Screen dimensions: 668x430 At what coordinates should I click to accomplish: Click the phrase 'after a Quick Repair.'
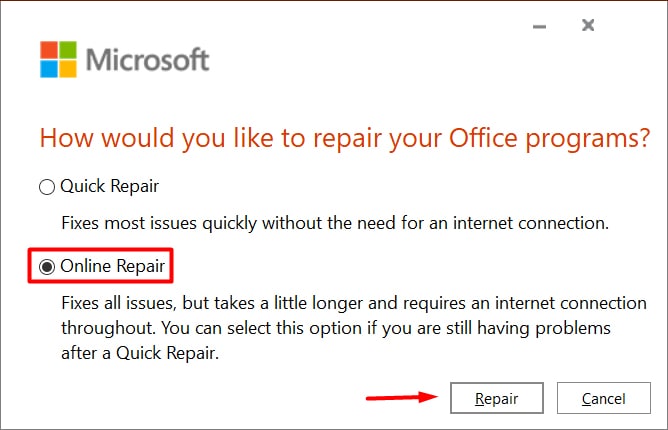[x=140, y=353]
